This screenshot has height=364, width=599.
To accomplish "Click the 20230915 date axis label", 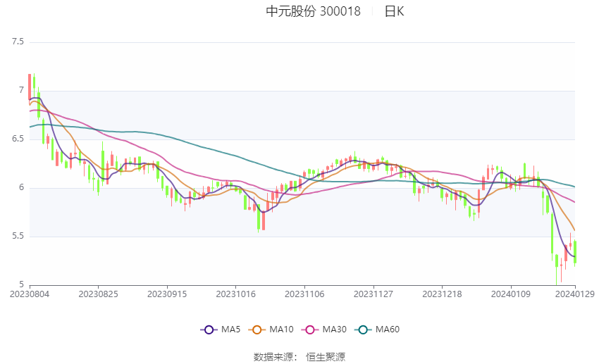I will pos(167,294).
